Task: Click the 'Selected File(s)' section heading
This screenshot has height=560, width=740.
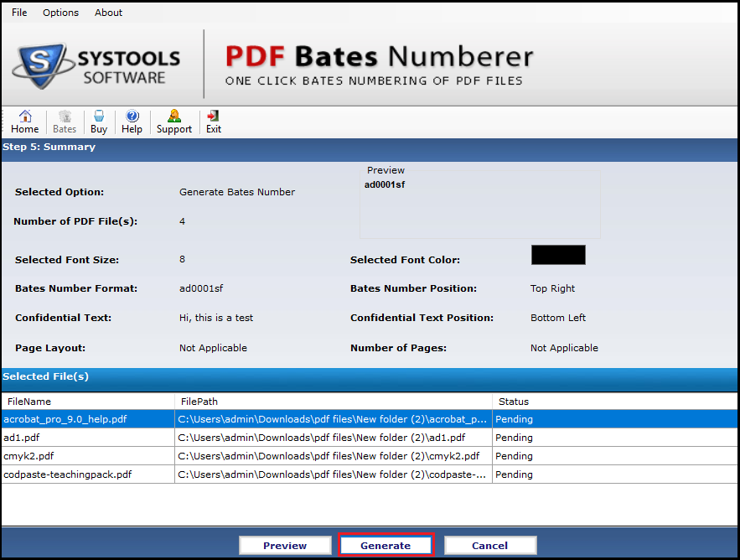Action: (x=46, y=376)
